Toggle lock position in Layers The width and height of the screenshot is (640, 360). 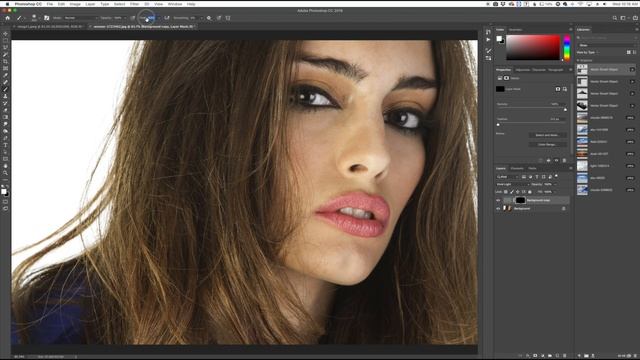coord(518,192)
